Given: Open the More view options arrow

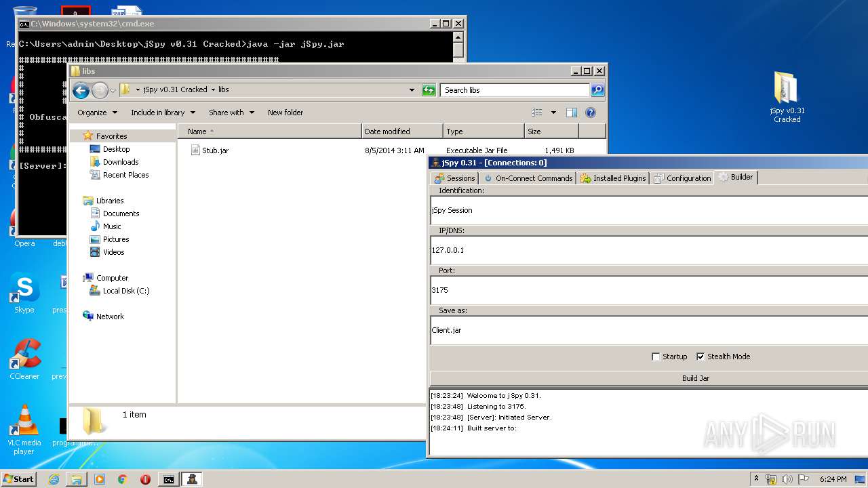Looking at the screenshot, I should point(553,113).
